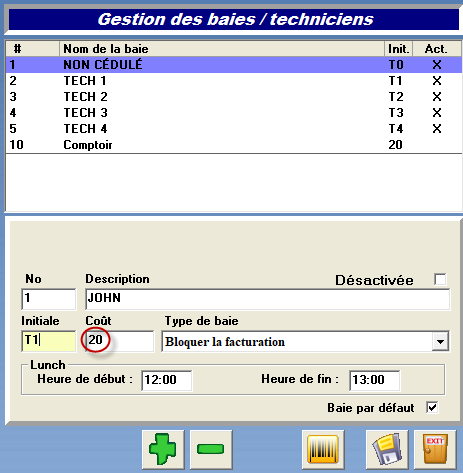Uncheck the Baie par défaut checkbox
This screenshot has height=473, width=463.
click(x=432, y=407)
